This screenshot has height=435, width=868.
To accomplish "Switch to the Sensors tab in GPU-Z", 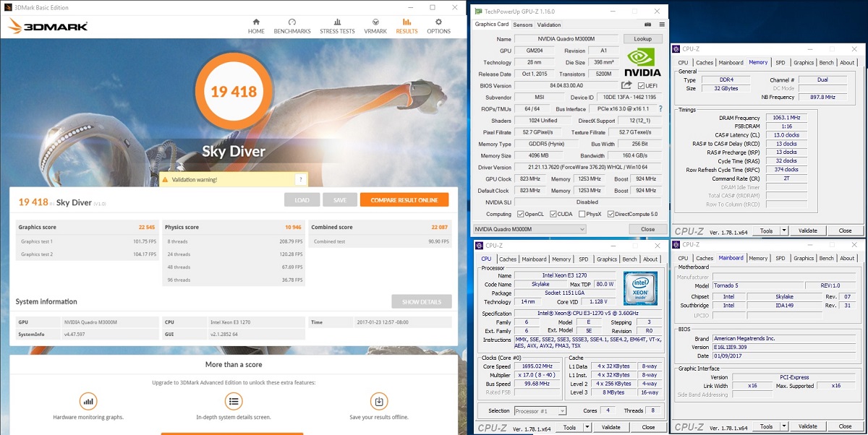I will click(x=522, y=25).
